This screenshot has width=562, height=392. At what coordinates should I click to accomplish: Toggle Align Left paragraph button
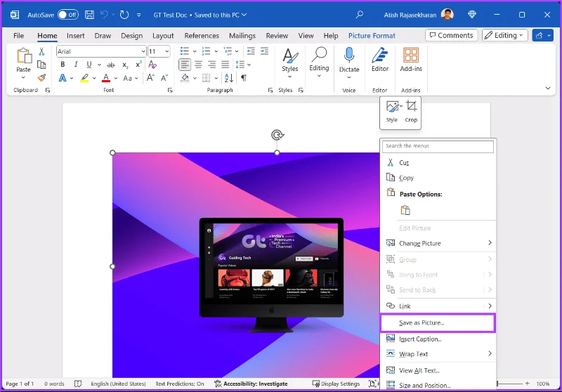pyautogui.click(x=185, y=65)
